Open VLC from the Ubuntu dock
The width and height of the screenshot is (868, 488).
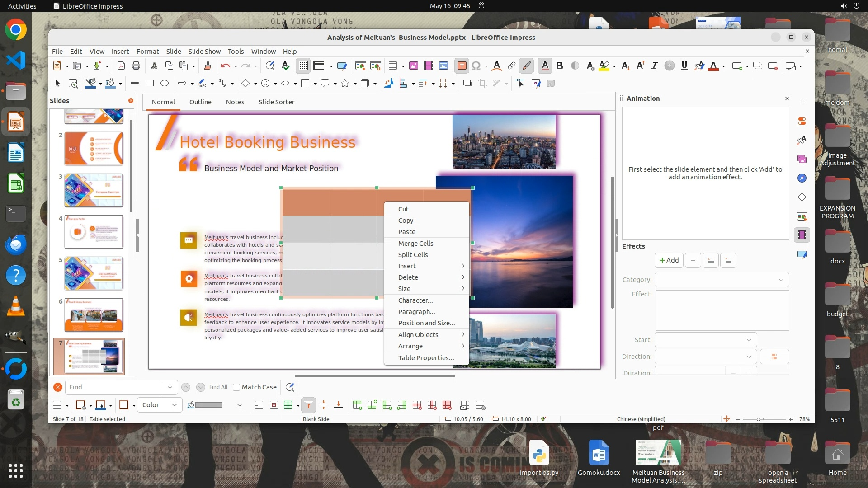point(16,306)
